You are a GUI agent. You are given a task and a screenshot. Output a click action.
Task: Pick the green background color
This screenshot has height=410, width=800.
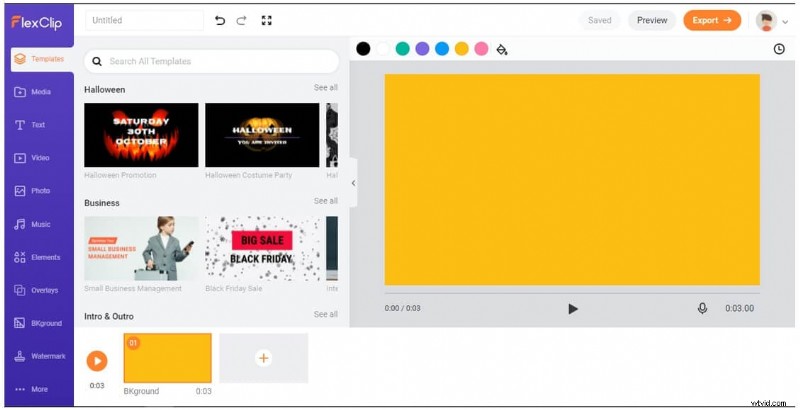pos(403,49)
